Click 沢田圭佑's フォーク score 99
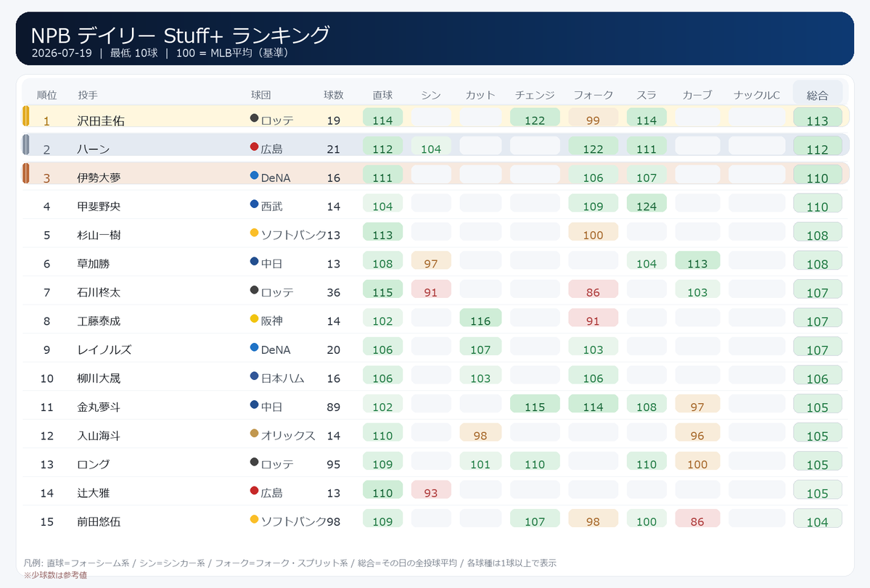This screenshot has width=870, height=588. [x=593, y=117]
